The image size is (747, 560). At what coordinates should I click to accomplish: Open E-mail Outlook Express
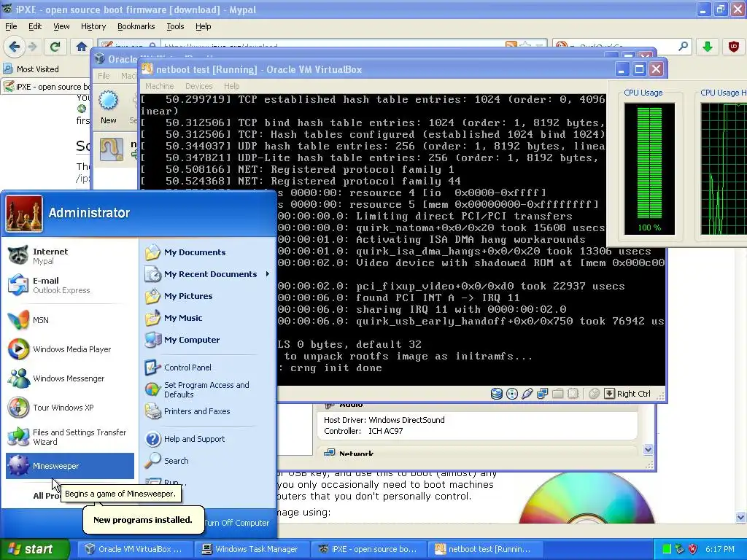pyautogui.click(x=69, y=285)
